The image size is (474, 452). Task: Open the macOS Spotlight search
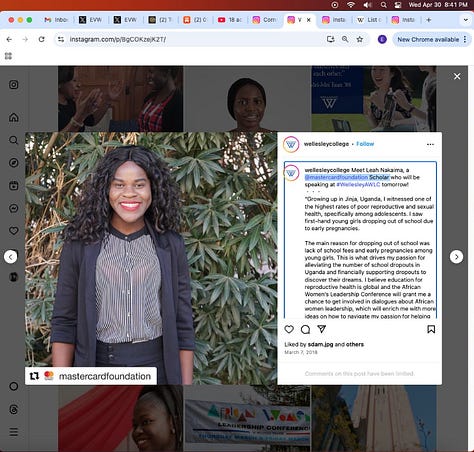(384, 5)
